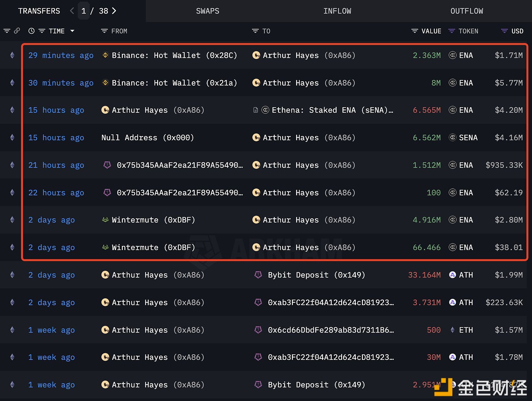
Task: Expand the TIME sort dropdown arrow
Action: [72, 31]
